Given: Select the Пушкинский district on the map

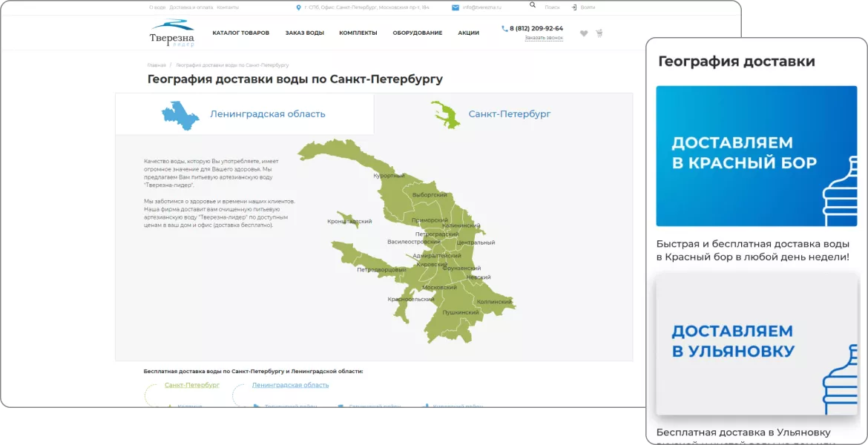Looking at the screenshot, I should [x=460, y=313].
